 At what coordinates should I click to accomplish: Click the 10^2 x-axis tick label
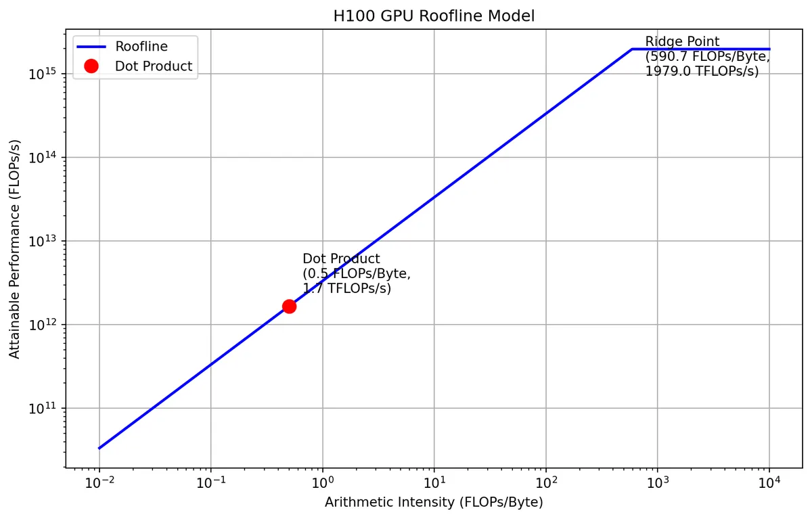click(545, 482)
